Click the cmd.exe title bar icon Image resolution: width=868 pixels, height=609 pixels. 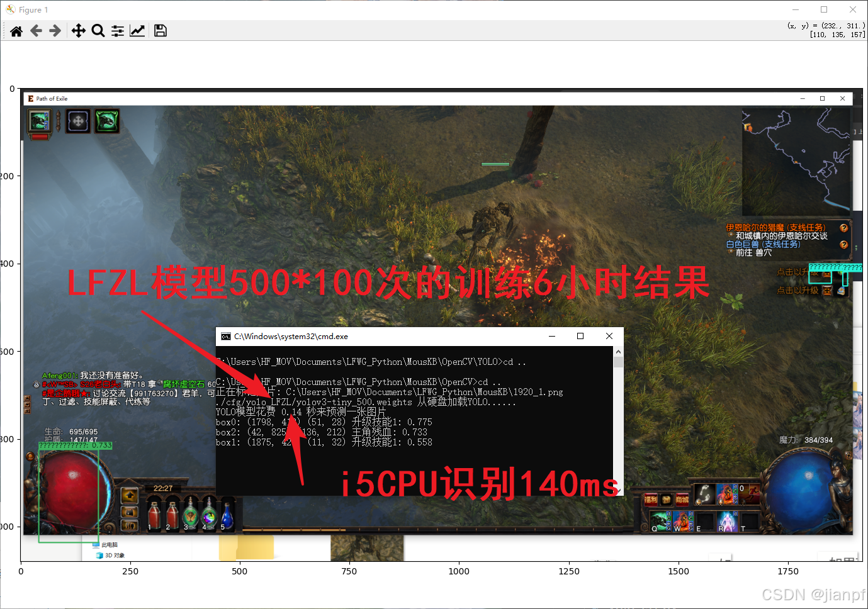[225, 337]
